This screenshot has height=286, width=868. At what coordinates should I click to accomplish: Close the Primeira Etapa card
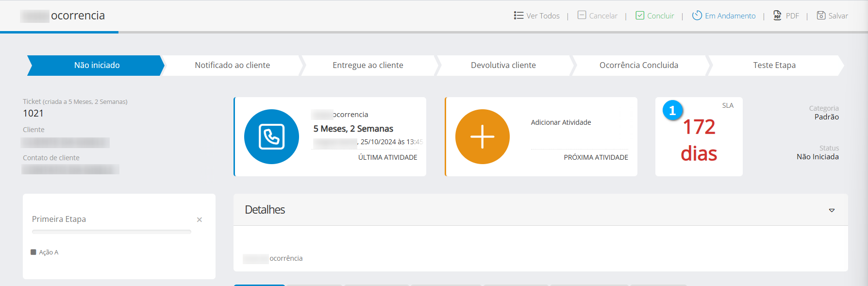point(200,220)
